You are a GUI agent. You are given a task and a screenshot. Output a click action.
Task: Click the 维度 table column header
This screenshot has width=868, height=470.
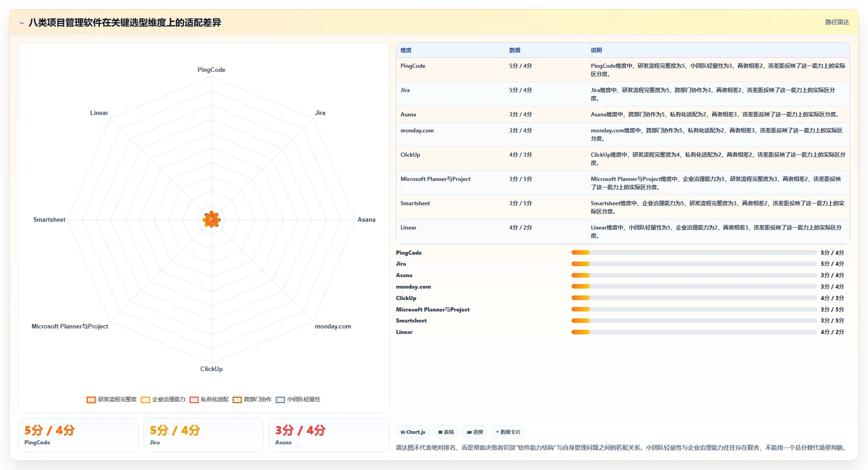[x=406, y=50]
